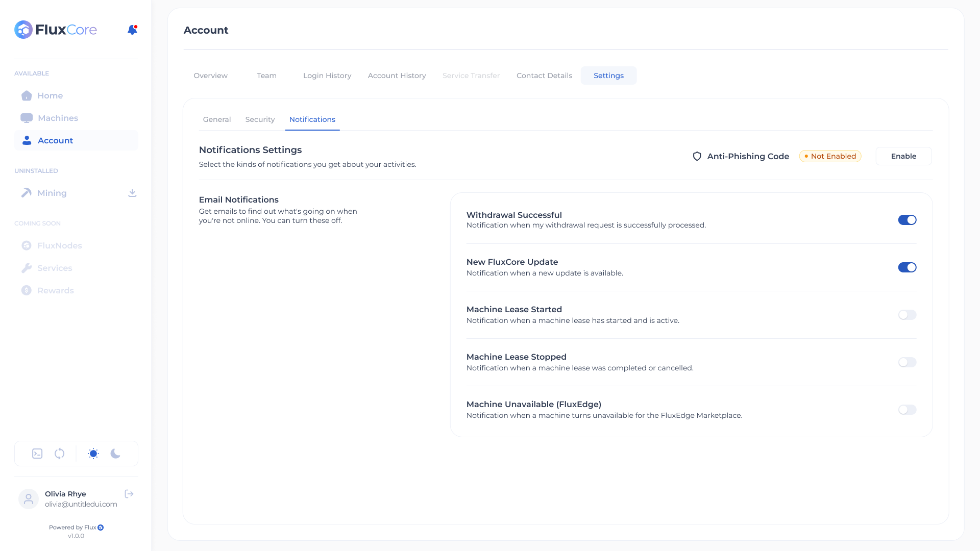Click the Account person icon in sidebar
980x551 pixels.
[27, 140]
